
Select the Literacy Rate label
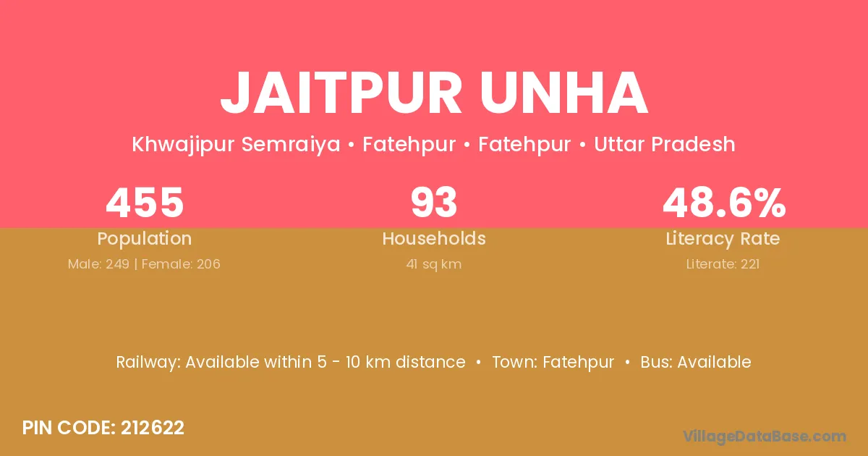pos(723,239)
